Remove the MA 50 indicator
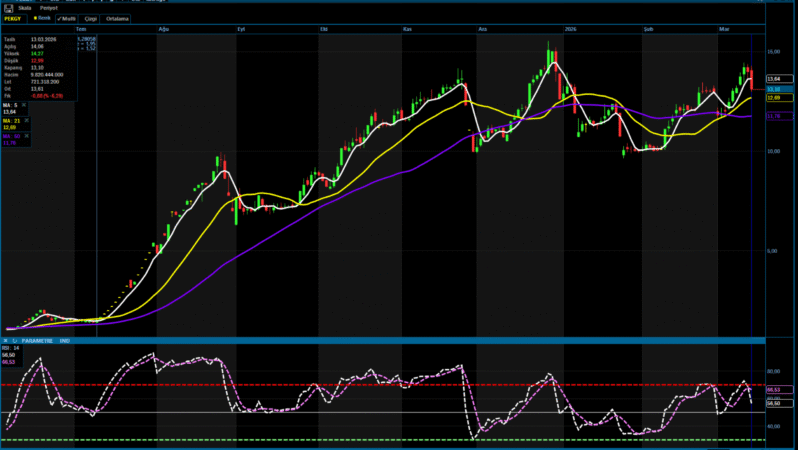The height and width of the screenshot is (450, 798). click(27, 135)
